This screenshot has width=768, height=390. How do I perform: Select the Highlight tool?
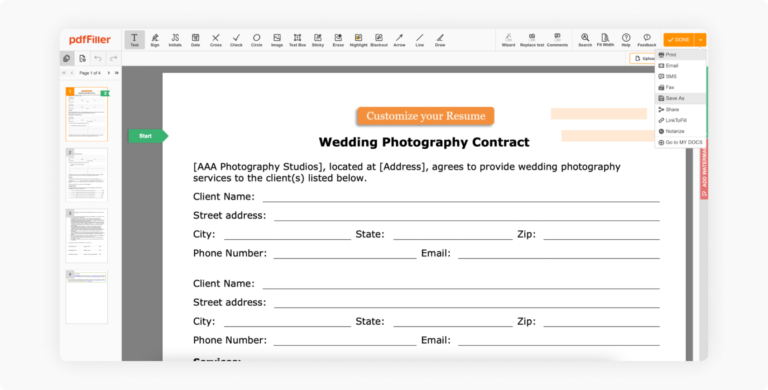pyautogui.click(x=359, y=40)
